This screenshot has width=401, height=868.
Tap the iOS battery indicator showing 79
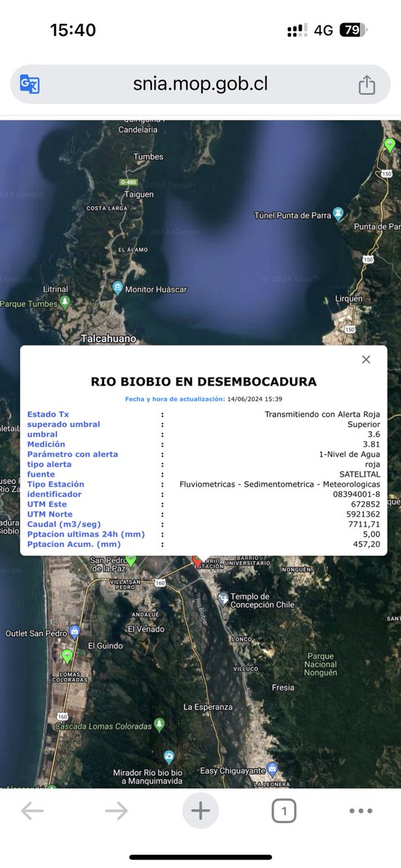tap(353, 30)
